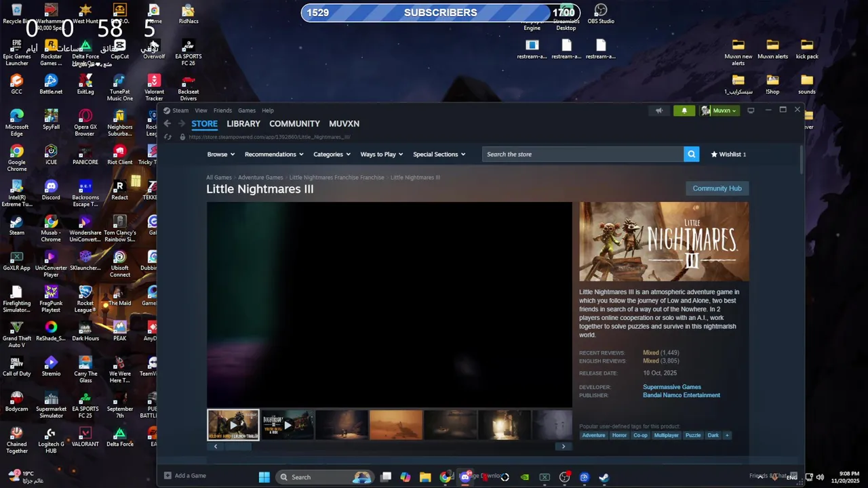Select the Dark tag
Screen dimensions: 868x488
713,435
